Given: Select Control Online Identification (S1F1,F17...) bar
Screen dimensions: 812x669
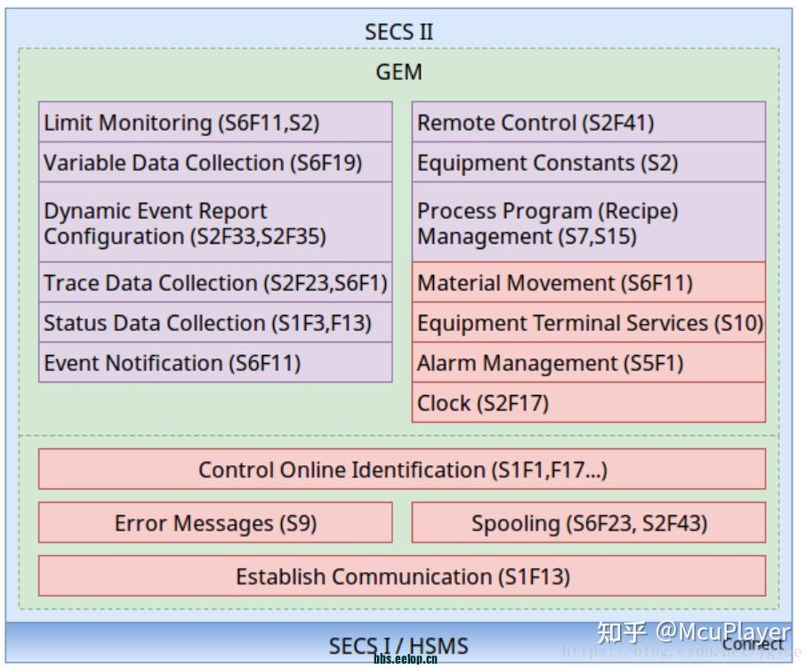Looking at the screenshot, I should 402,470.
